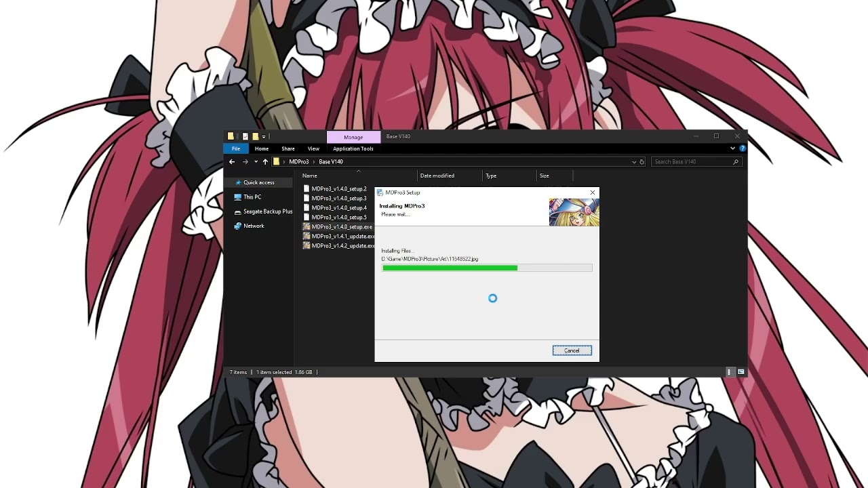The width and height of the screenshot is (868, 488).
Task: Switch to details view in status bar
Action: (x=730, y=372)
